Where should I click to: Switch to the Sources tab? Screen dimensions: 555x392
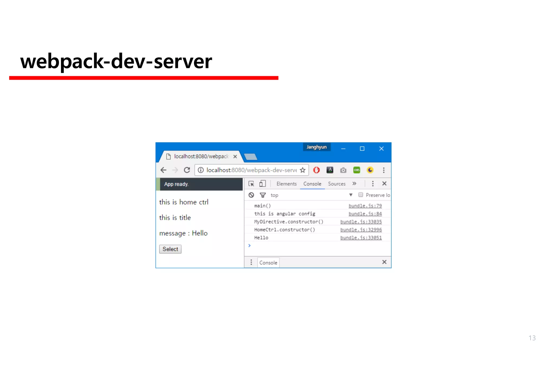click(x=337, y=184)
